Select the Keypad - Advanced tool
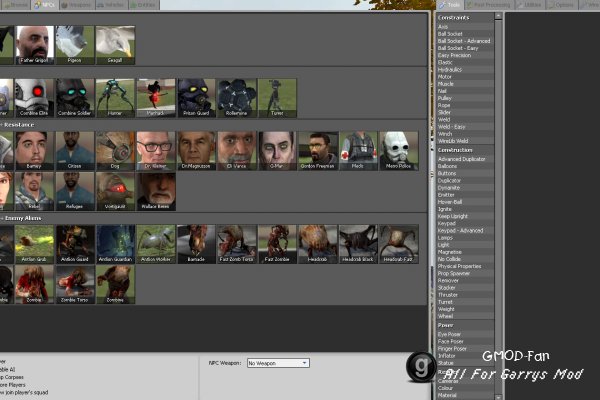Viewport: 600px width, 400px height. [465, 230]
